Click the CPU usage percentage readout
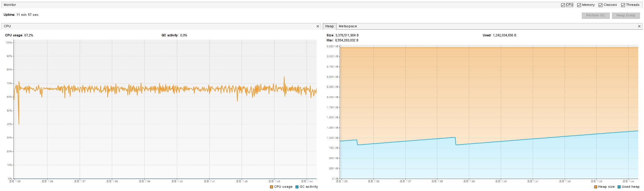This screenshot has height=191, width=644. click(x=29, y=35)
